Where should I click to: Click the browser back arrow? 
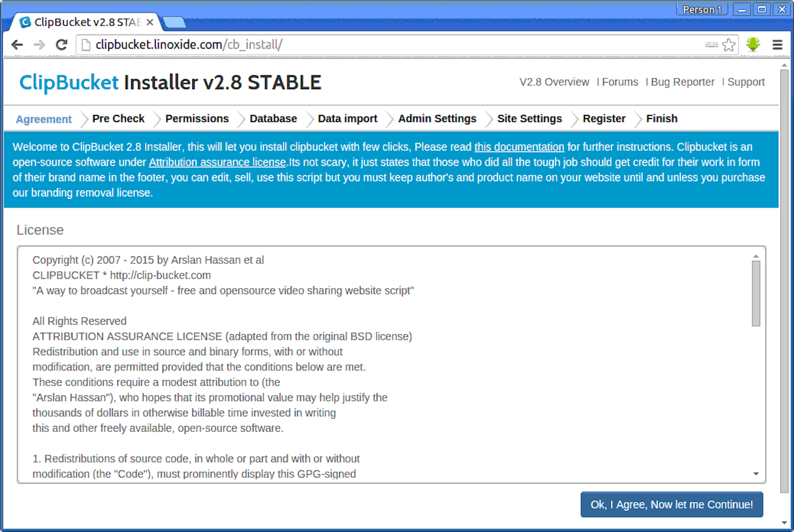[x=17, y=45]
